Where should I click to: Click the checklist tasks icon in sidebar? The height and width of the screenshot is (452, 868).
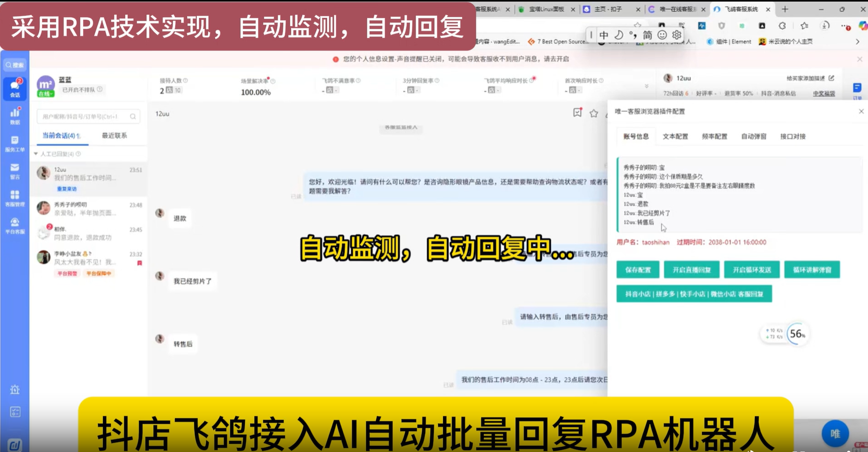click(15, 412)
